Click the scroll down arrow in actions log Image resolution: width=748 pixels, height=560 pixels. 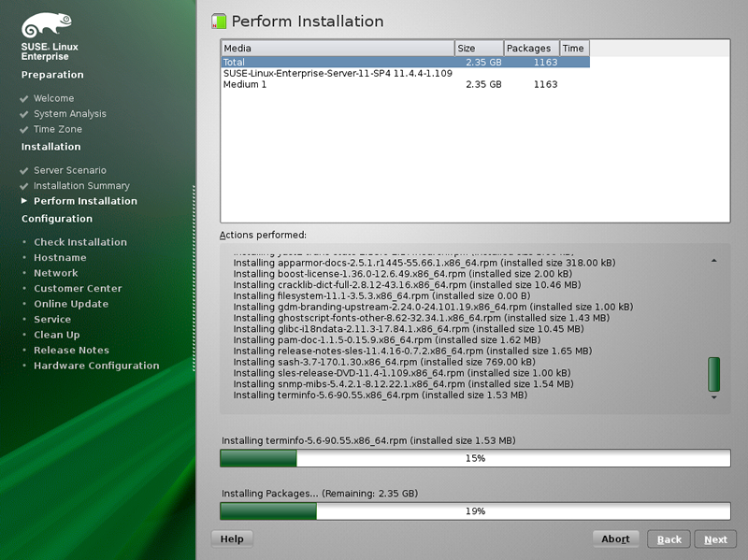tap(713, 397)
